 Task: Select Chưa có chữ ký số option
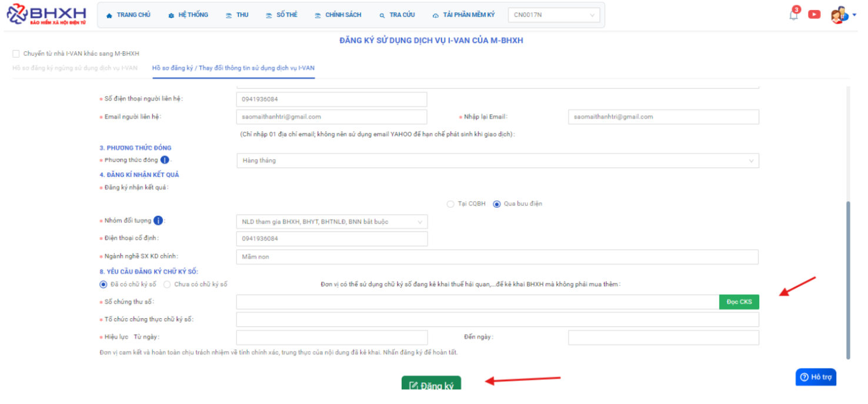pos(167,285)
